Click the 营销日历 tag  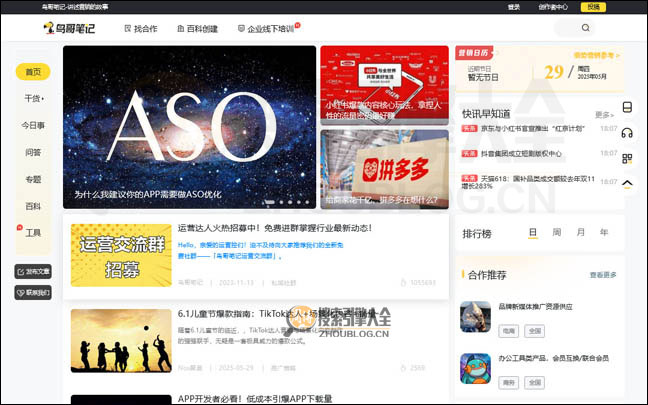(474, 53)
